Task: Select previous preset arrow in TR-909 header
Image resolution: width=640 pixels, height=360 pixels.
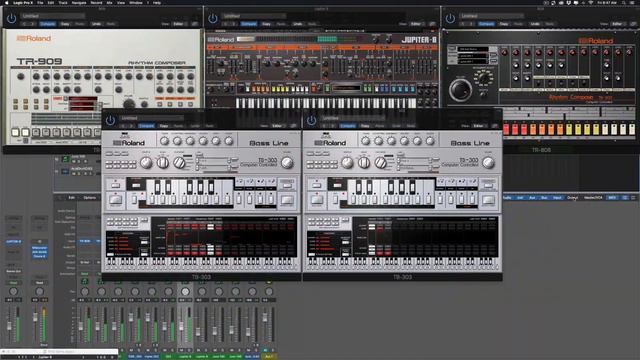Action: pos(24,24)
